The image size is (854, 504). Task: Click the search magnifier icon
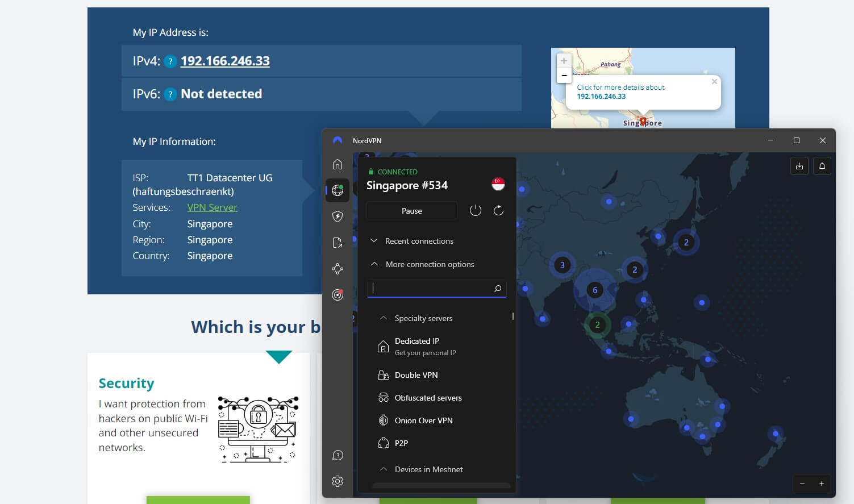pyautogui.click(x=498, y=289)
